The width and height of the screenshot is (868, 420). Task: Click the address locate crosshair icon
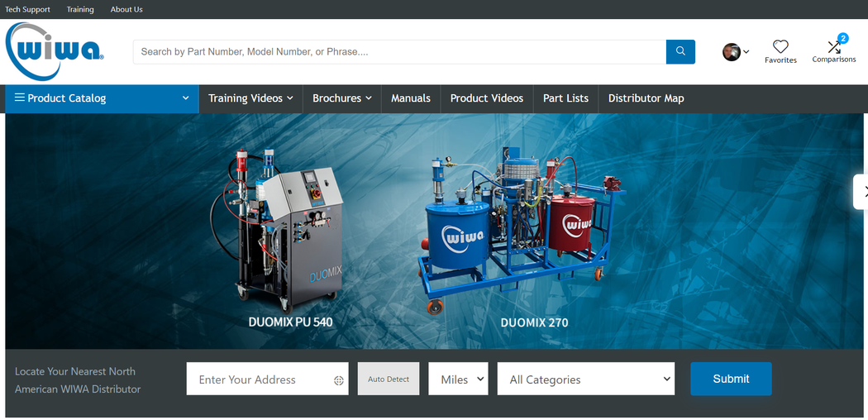tap(339, 380)
